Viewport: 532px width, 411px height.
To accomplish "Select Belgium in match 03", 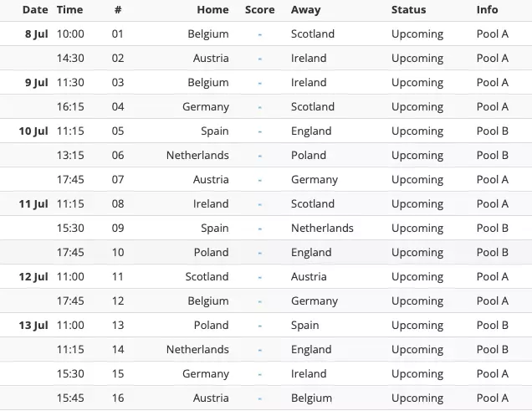I will click(x=208, y=83).
